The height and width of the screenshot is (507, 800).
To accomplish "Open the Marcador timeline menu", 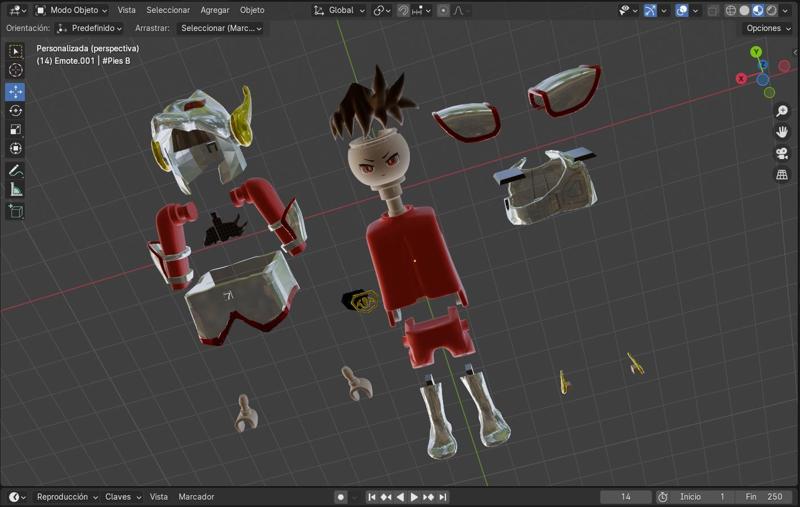I will 196,497.
